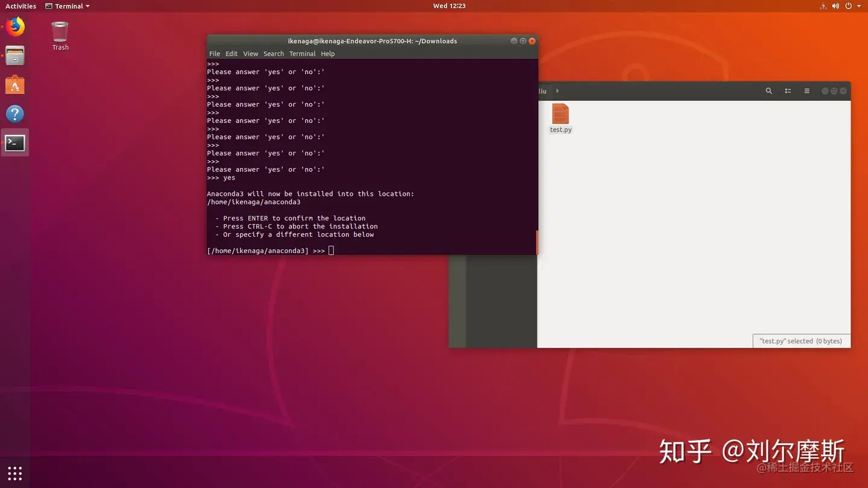Expand the system menu arrow
The image size is (868, 488).
(859, 6)
